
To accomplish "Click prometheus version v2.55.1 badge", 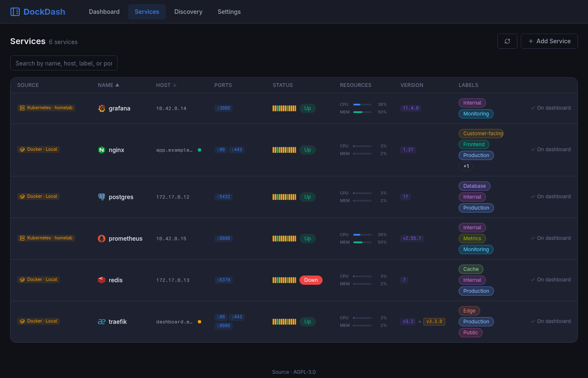I will click(412, 239).
